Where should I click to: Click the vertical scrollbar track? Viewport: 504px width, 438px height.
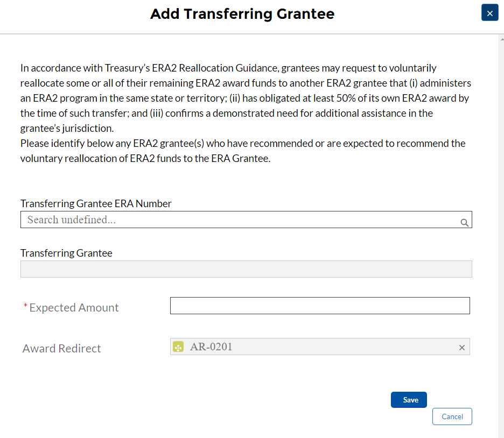click(501, 215)
